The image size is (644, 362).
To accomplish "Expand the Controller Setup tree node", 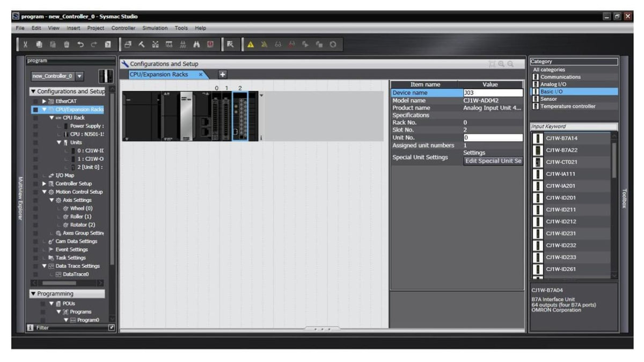I will coord(44,184).
